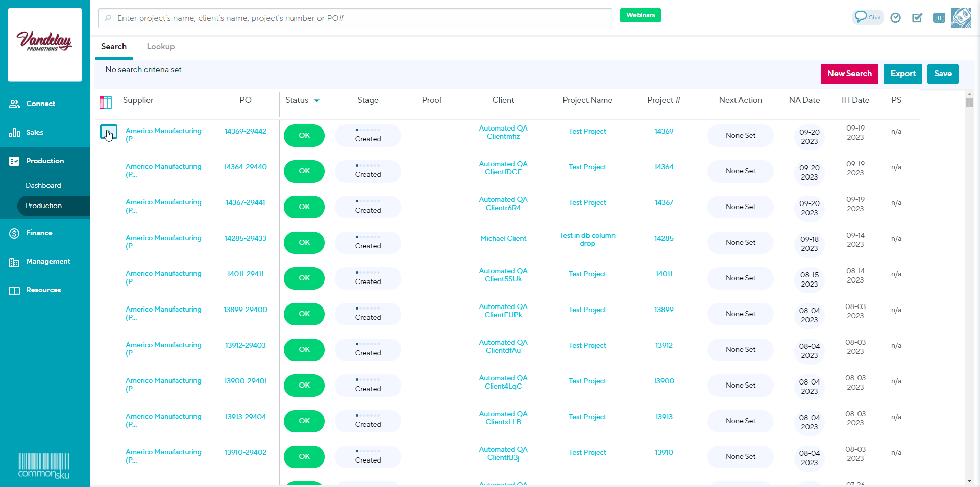Open the tasks checkmark icon
The height and width of the screenshot is (487, 980).
pyautogui.click(x=917, y=18)
